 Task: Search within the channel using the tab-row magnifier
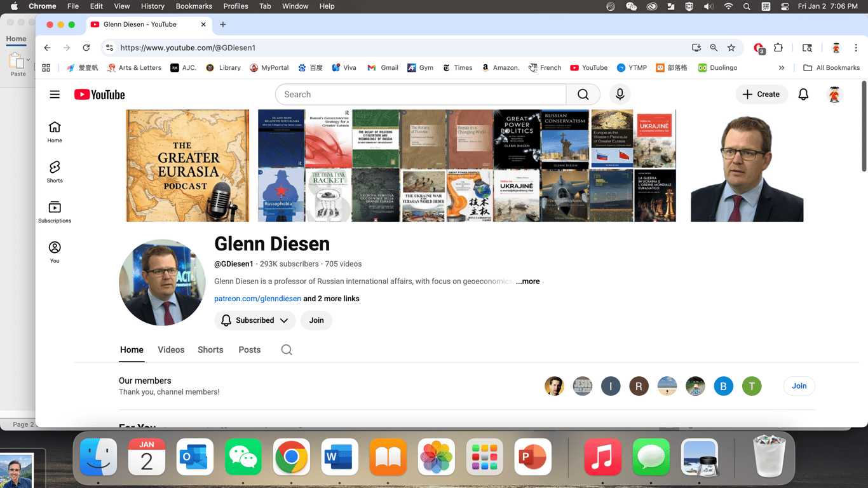(x=287, y=350)
